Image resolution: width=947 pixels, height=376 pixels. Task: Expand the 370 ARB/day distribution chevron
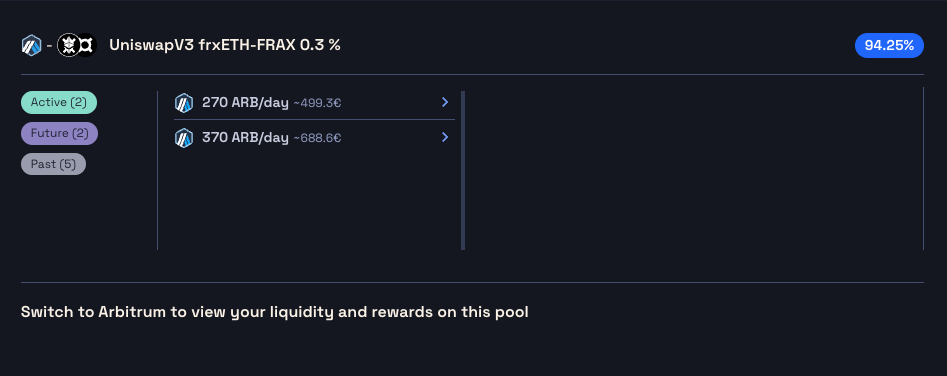(x=445, y=138)
